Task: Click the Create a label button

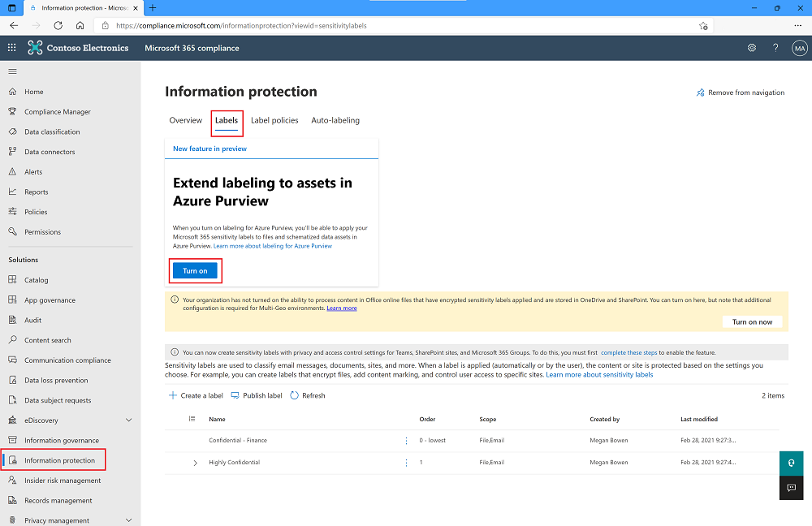Action: pos(195,395)
